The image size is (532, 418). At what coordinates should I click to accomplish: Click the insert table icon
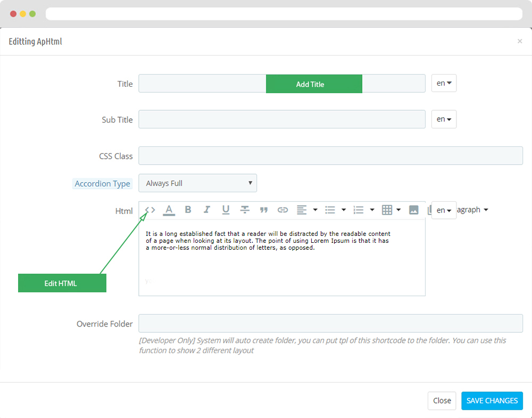[387, 210]
